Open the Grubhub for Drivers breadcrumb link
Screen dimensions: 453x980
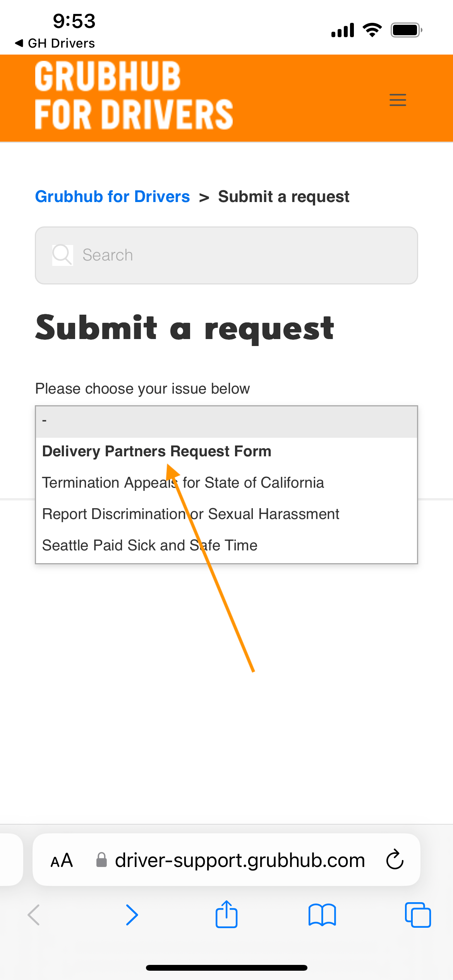point(112,197)
